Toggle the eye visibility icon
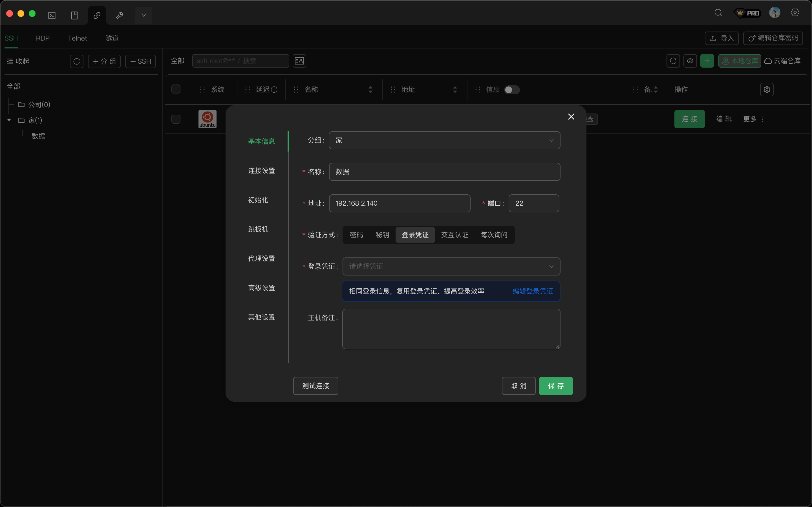Image resolution: width=812 pixels, height=507 pixels. pos(690,61)
